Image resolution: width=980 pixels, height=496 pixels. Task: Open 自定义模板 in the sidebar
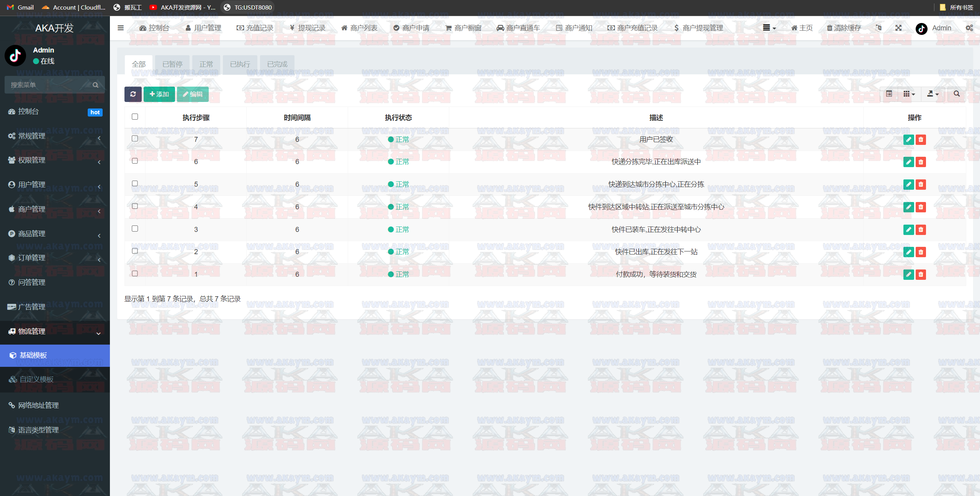pos(36,379)
